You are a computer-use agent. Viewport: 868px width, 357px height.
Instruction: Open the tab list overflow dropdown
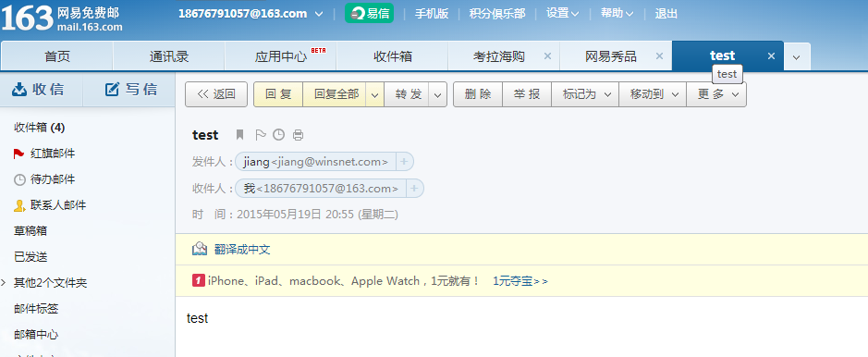(797, 57)
